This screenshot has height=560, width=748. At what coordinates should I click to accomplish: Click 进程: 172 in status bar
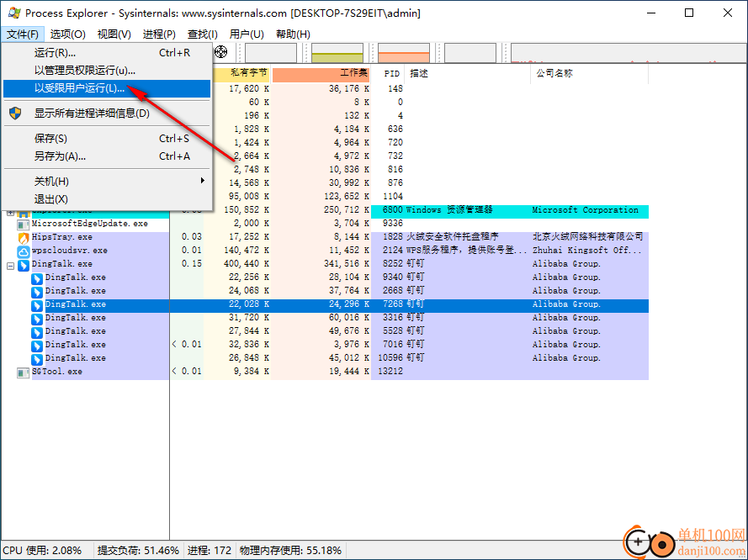(209, 551)
